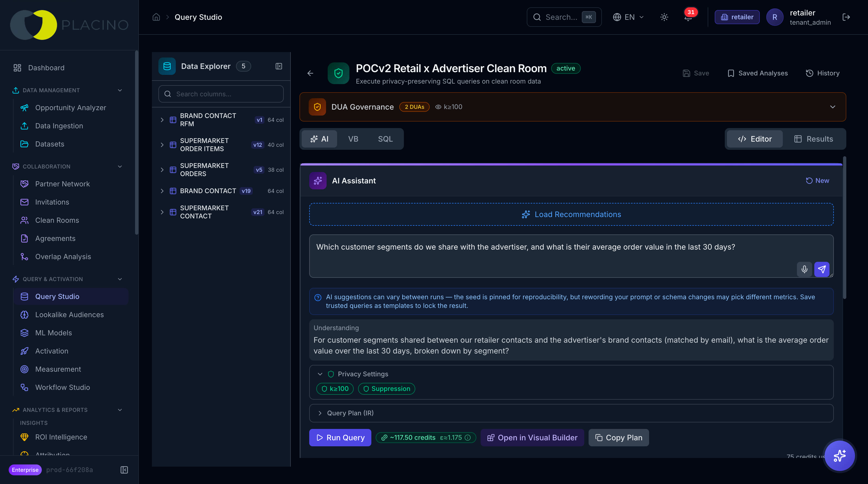Click the global Search box
Image resolution: width=868 pixels, height=484 pixels.
(x=564, y=17)
